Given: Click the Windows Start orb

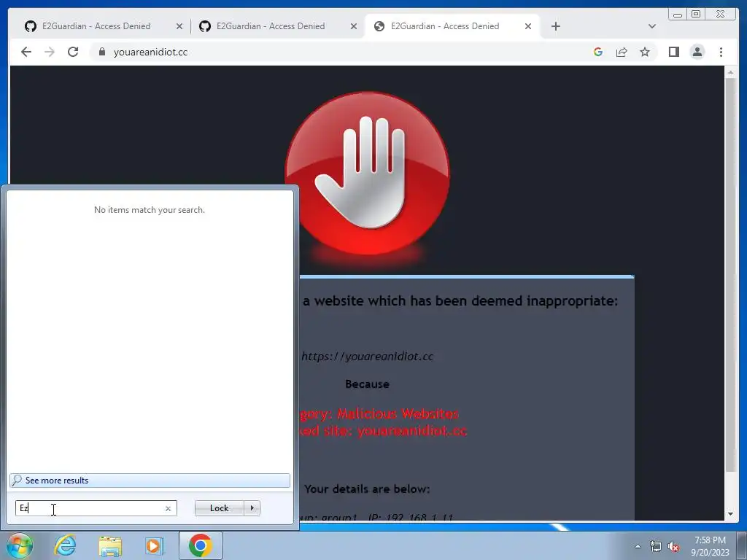Looking at the screenshot, I should tap(20, 545).
